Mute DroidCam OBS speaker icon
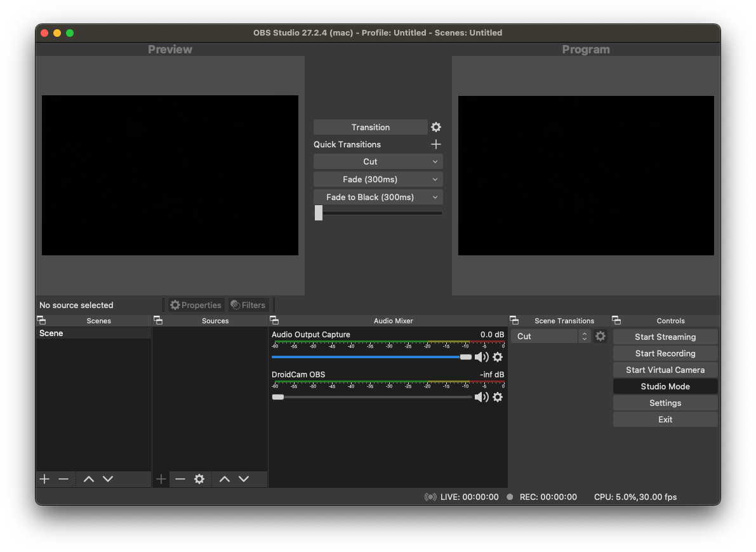The height and width of the screenshot is (552, 756). tap(482, 397)
